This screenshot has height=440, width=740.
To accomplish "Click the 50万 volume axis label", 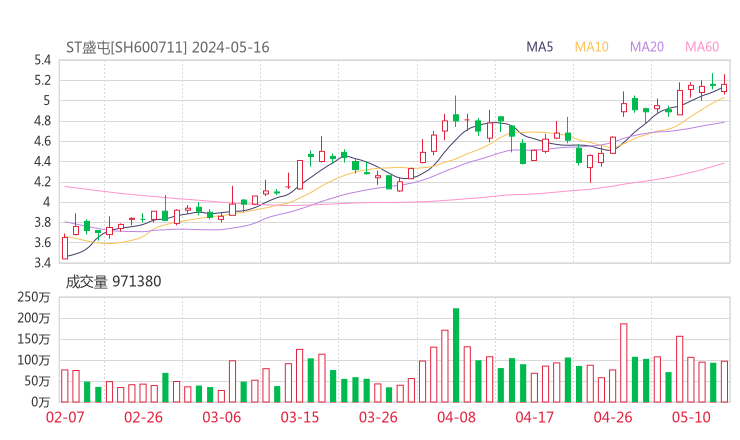I will pos(37,381).
